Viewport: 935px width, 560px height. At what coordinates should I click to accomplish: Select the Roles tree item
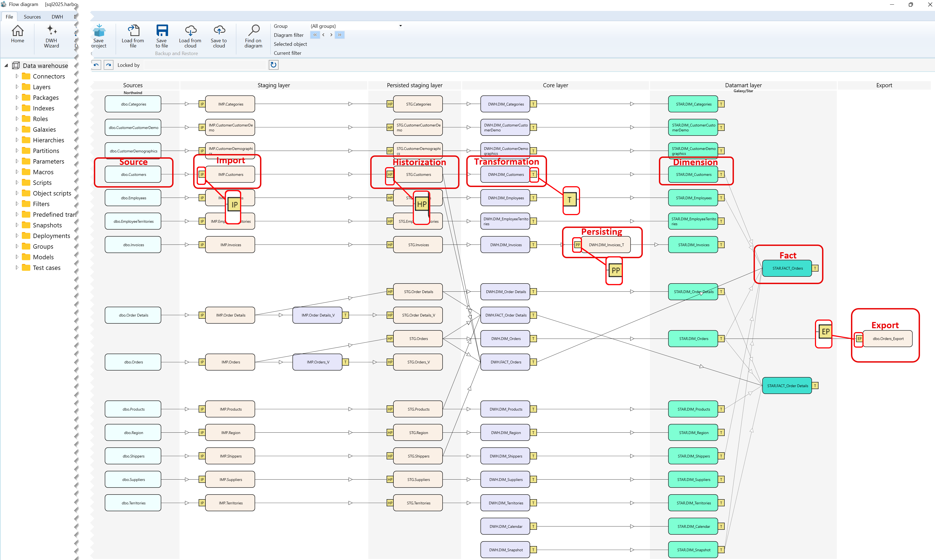click(40, 119)
